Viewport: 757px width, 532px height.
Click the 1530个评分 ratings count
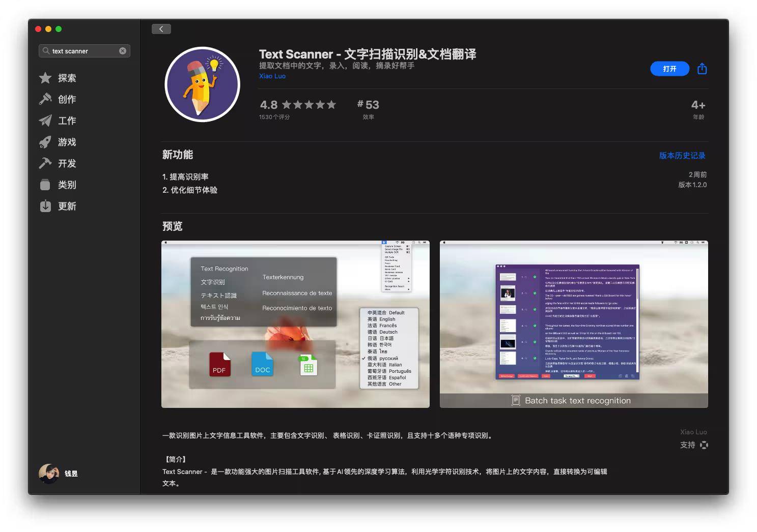[x=274, y=117]
